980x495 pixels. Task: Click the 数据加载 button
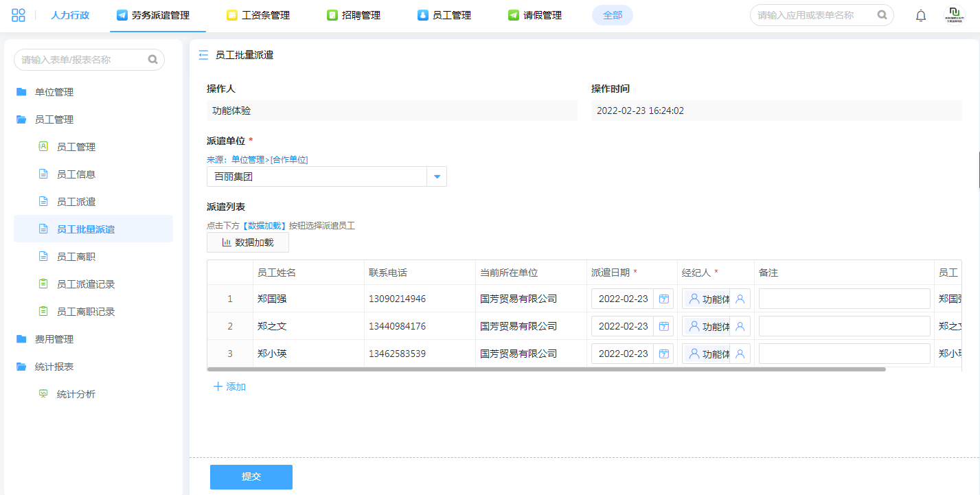click(x=248, y=242)
